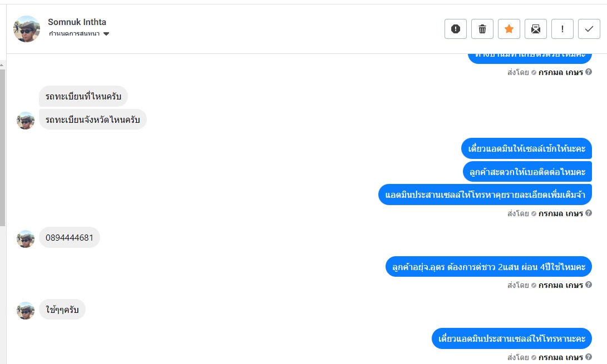Click the help icon below เดี๋ยวแอดมินประสานเซลล์ให้โทรหานะคะ
Image resolution: width=607 pixels, height=364 pixels.
pos(589,357)
